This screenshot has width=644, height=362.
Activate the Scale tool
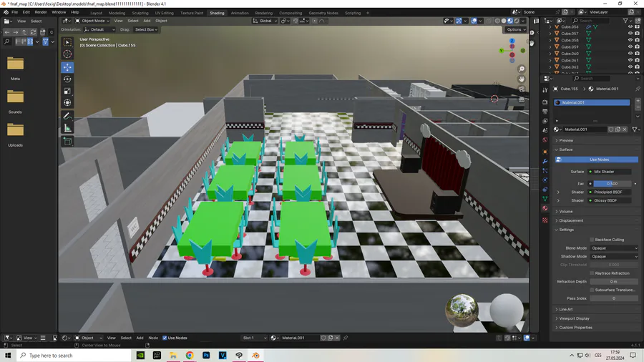(67, 91)
